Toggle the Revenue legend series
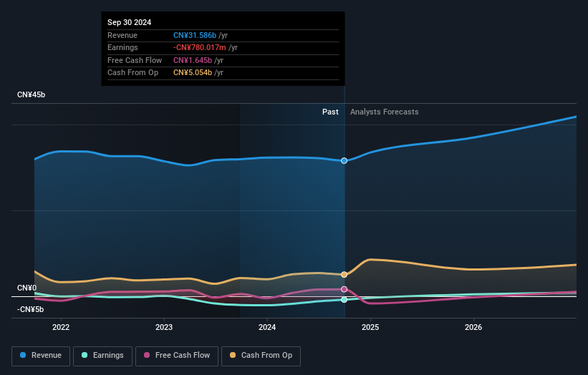The height and width of the screenshot is (375, 588). [x=41, y=356]
